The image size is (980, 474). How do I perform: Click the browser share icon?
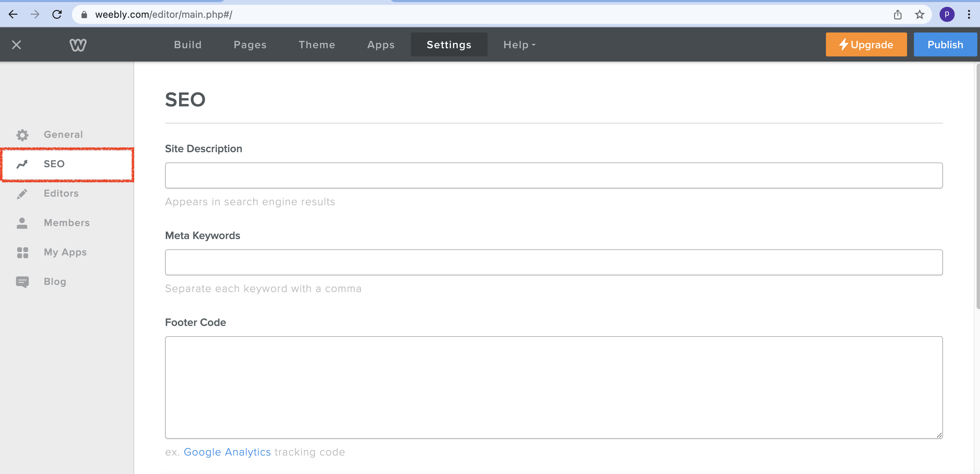[x=897, y=14]
